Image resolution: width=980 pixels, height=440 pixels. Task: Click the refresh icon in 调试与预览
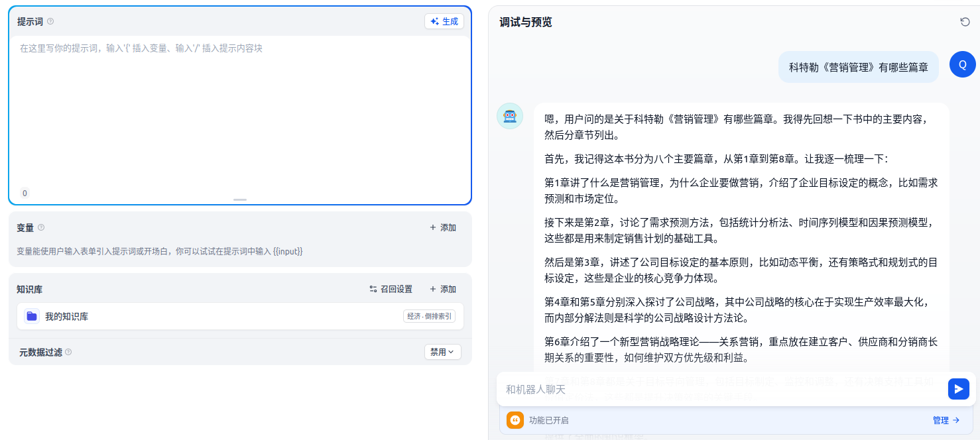(x=965, y=22)
